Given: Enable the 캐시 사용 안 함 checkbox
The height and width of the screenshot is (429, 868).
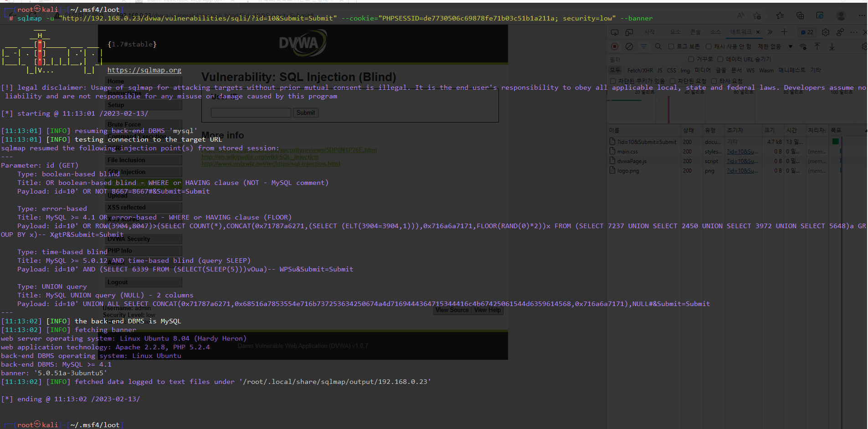Looking at the screenshot, I should (x=709, y=46).
